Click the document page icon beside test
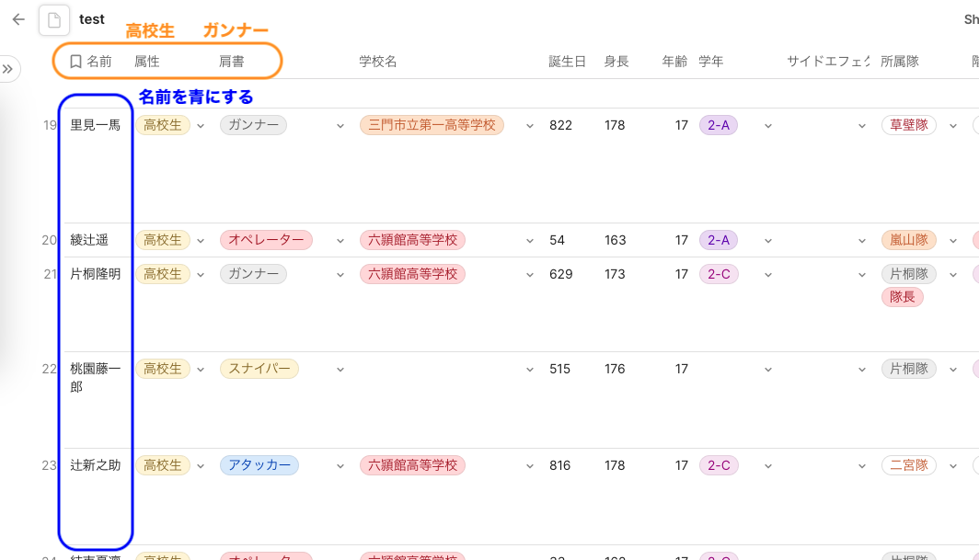The height and width of the screenshot is (560, 979). click(x=54, y=20)
